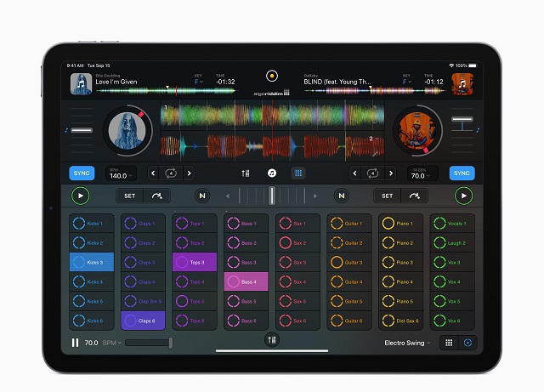Open the music library note icon
The height and width of the screenshot is (392, 544).
click(x=272, y=173)
